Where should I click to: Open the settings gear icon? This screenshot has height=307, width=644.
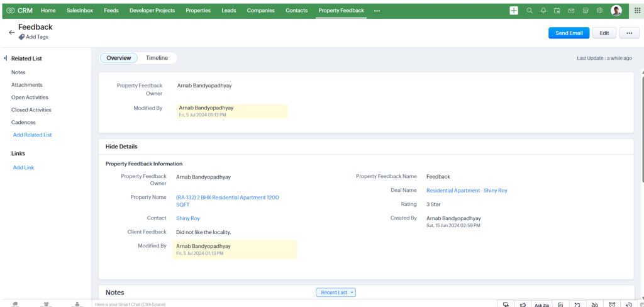599,11
